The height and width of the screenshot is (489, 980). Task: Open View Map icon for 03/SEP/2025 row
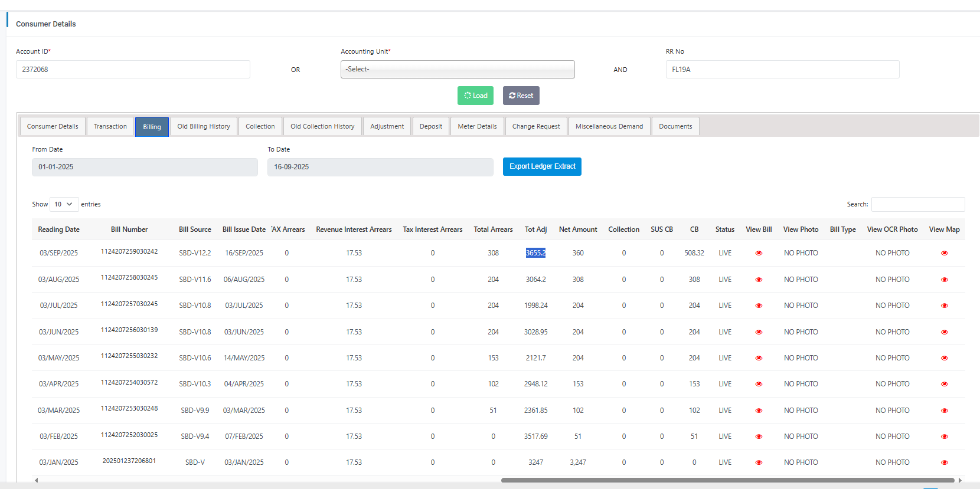pyautogui.click(x=944, y=253)
